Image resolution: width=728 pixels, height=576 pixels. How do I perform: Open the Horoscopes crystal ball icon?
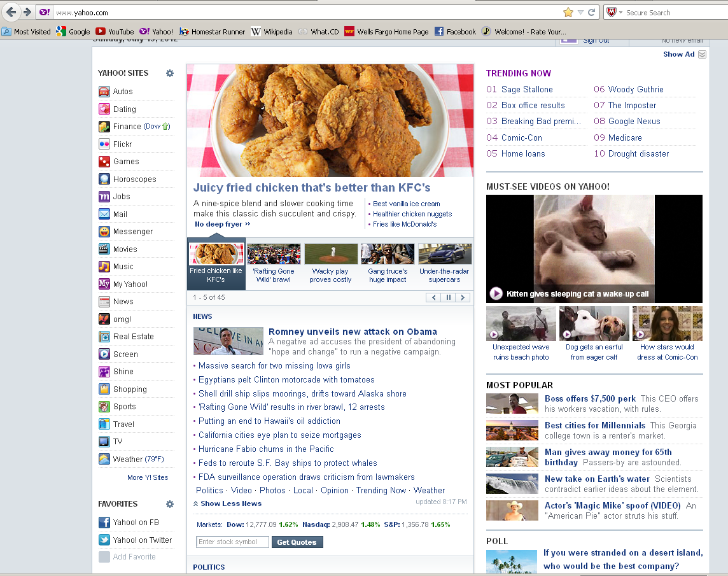tap(104, 179)
